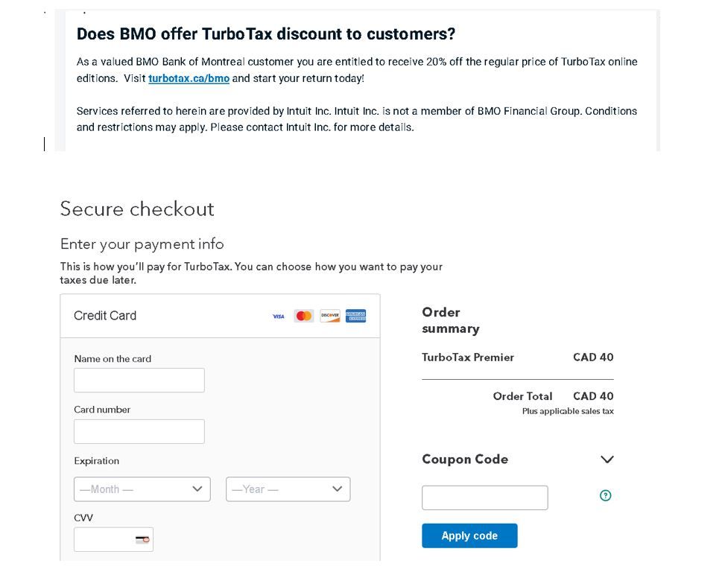The image size is (728, 569).
Task: Click the Secure checkout heading
Action: pyautogui.click(x=137, y=209)
